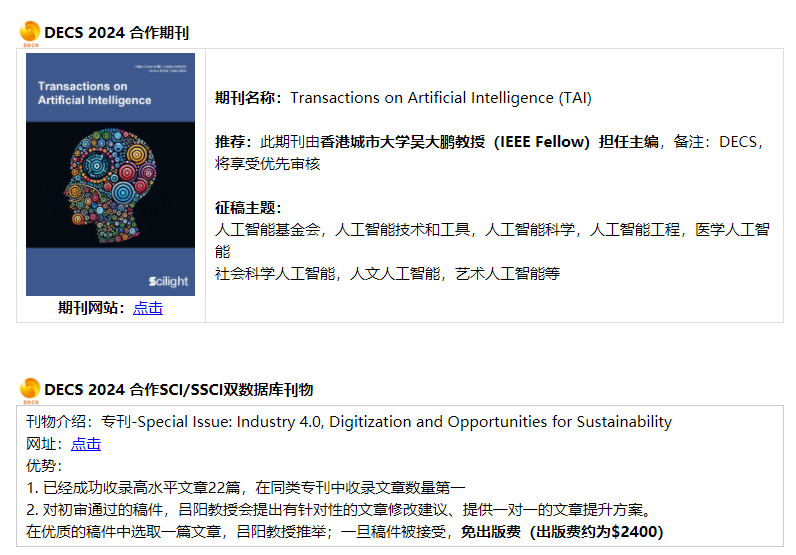This screenshot has height=555, width=796.
Task: Click the bold 免出版费 text
Action: click(x=490, y=531)
